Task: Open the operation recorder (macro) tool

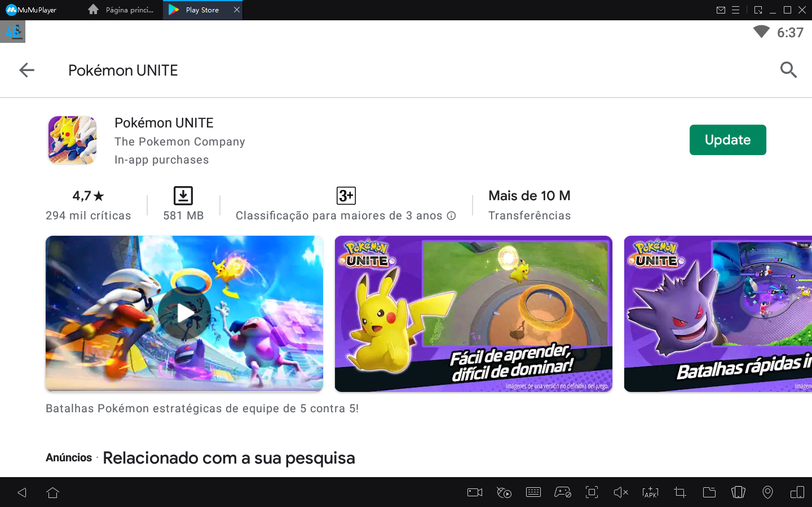Action: (x=504, y=492)
